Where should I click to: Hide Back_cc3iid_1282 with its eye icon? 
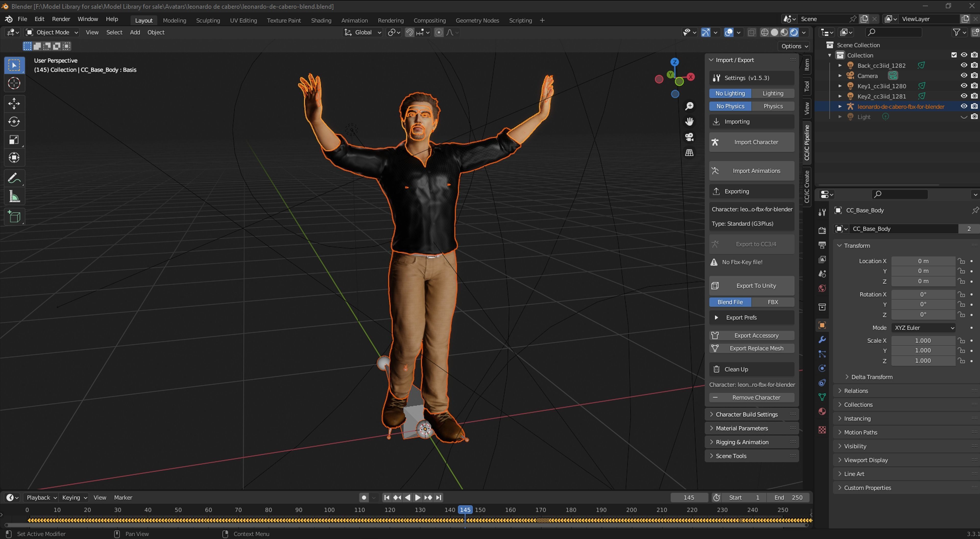tap(964, 65)
